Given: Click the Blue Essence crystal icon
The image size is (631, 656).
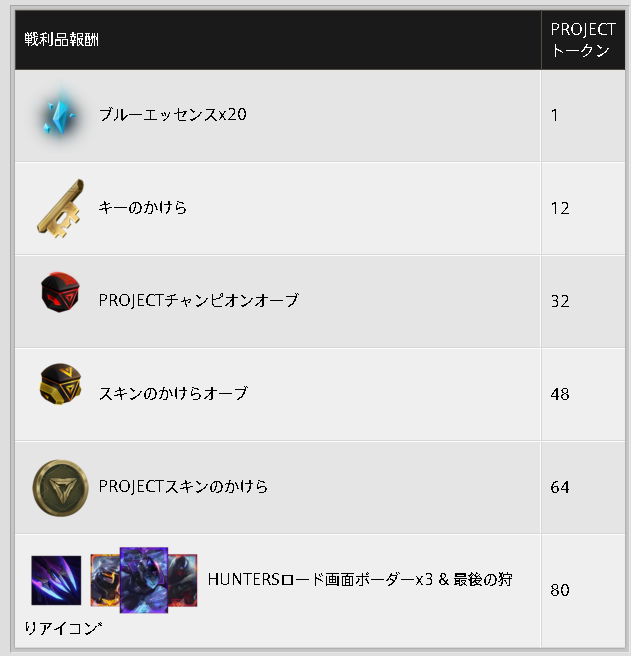Looking at the screenshot, I should (x=60, y=114).
